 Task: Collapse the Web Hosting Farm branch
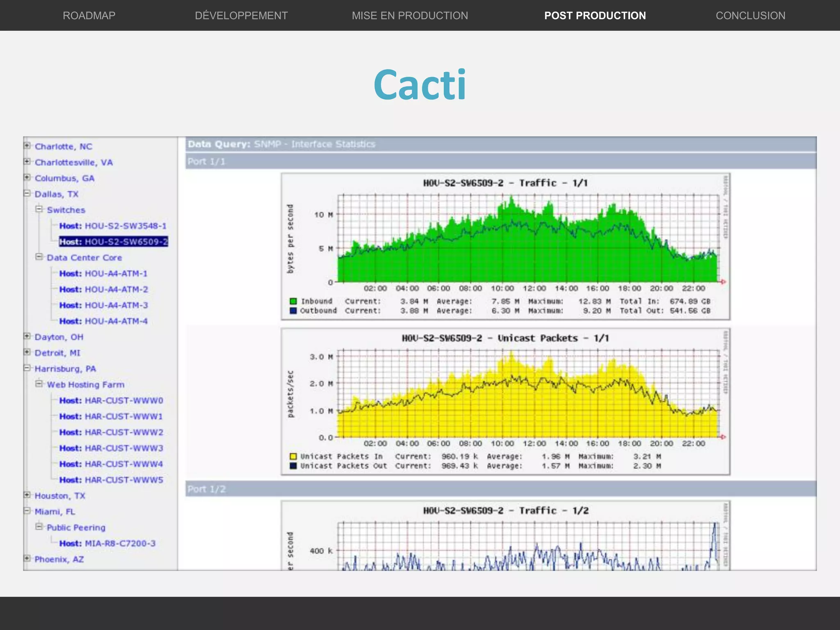[x=39, y=384]
